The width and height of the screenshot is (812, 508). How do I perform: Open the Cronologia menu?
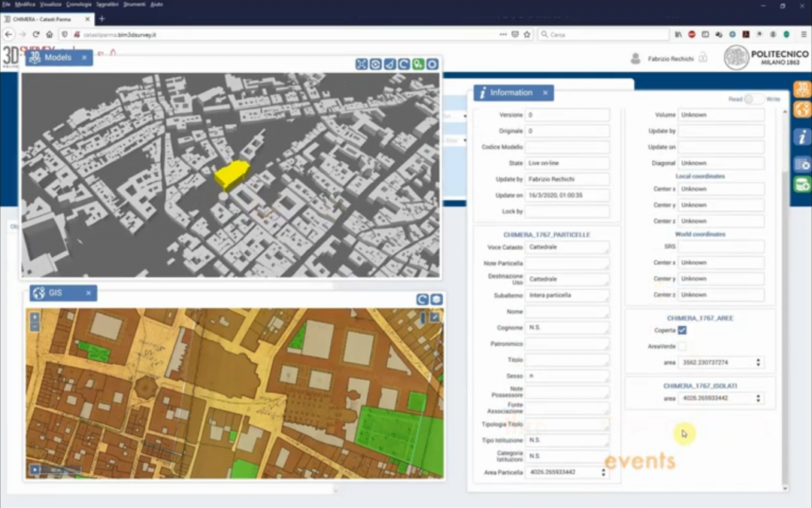(79, 5)
